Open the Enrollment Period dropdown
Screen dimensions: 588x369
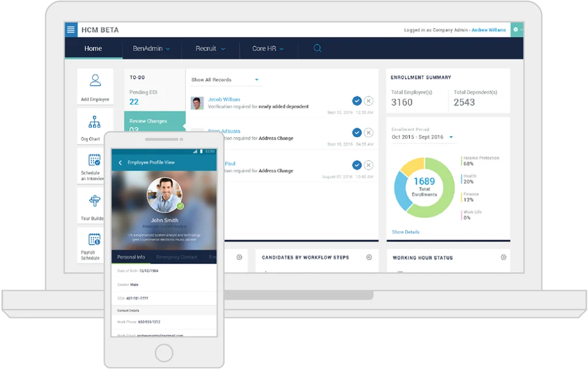tap(423, 137)
